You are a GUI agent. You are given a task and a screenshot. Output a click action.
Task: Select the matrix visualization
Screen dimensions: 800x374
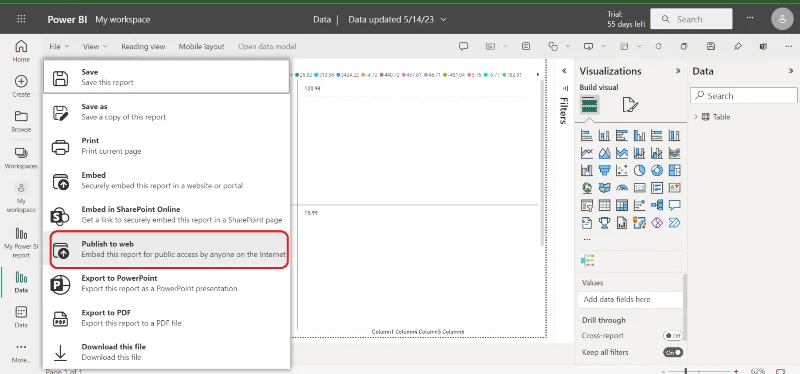point(622,205)
